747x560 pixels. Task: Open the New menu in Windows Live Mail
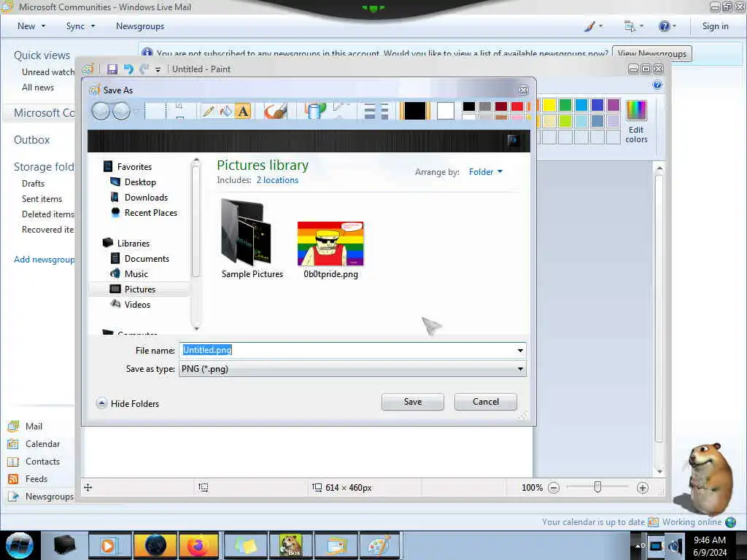(x=31, y=26)
